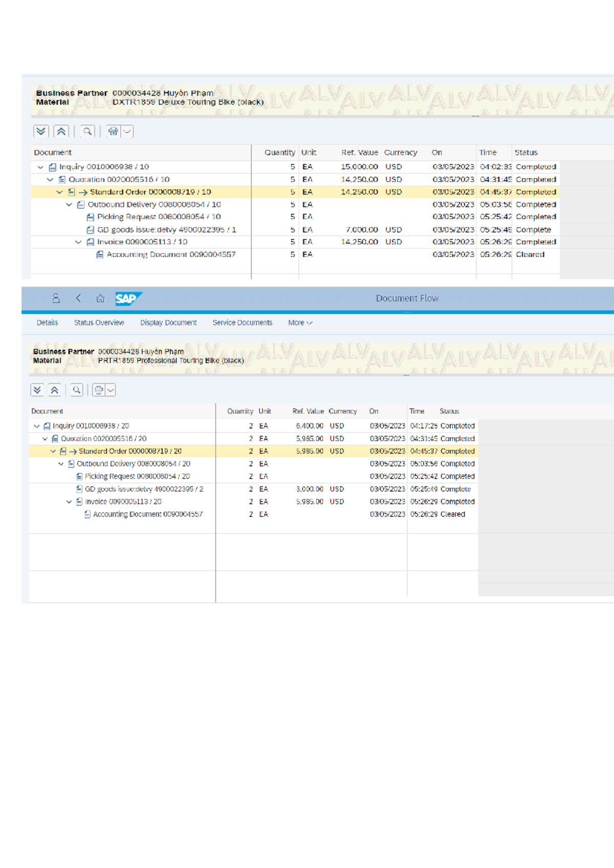Screen dimensions: 614x868
Task: Select the Standard Order 0000008719 / 10 row
Action: pos(295,192)
